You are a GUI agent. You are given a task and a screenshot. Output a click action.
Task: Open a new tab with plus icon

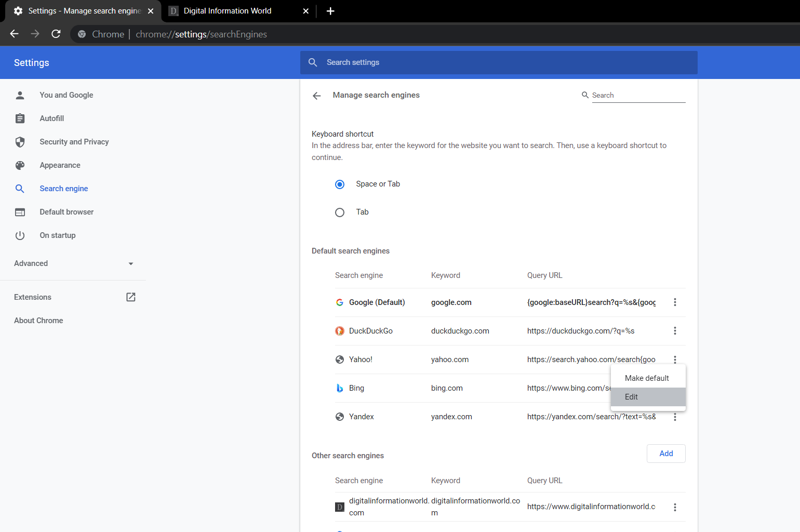coord(330,11)
